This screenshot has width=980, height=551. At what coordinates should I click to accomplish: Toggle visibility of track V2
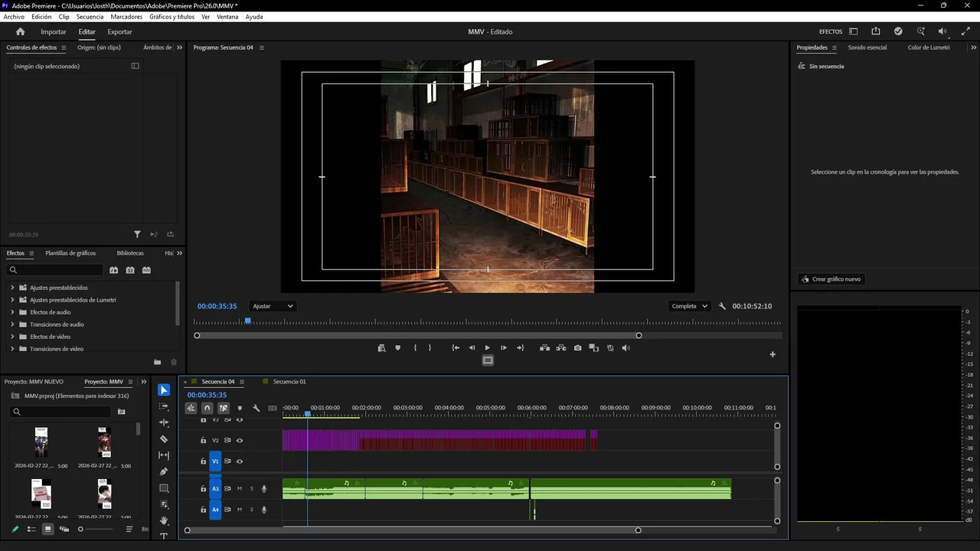tap(240, 440)
